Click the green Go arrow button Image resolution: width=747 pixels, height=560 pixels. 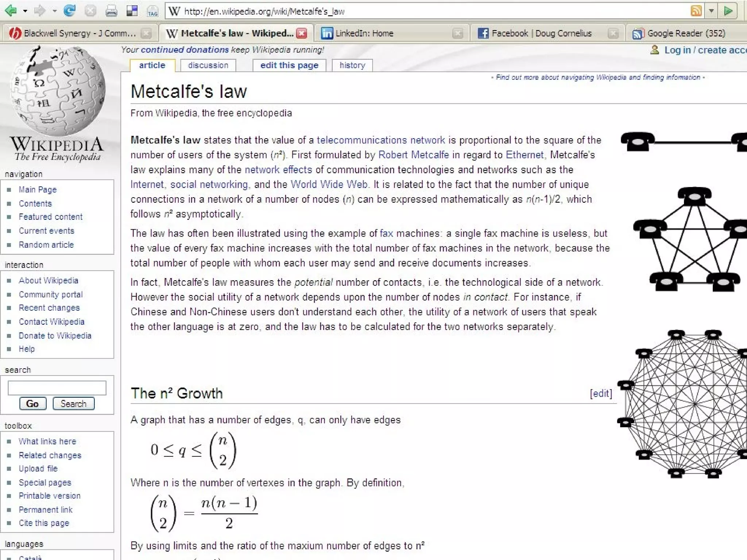point(728,11)
